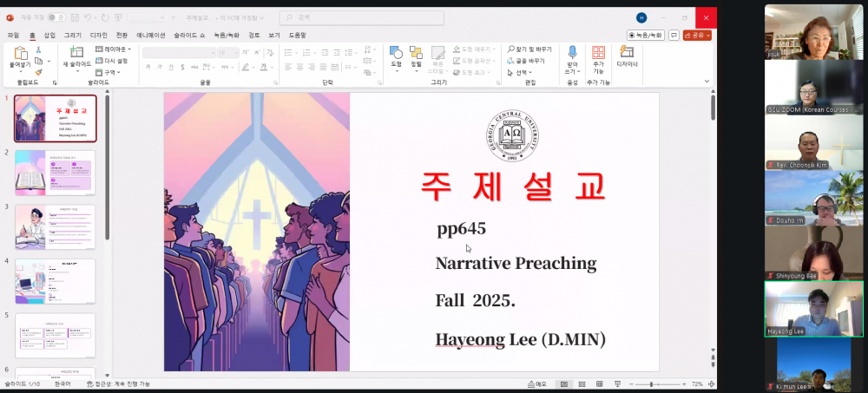The width and height of the screenshot is (868, 393).
Task: Open the line spacing dropdown
Action: tap(350, 53)
